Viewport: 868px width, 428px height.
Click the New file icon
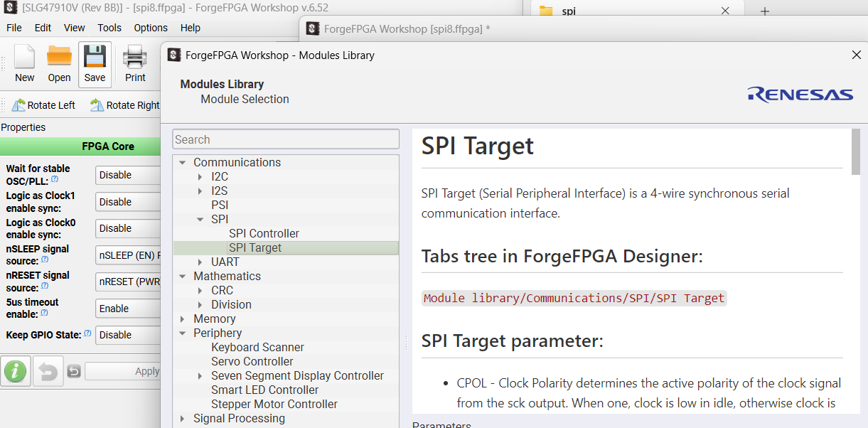(24, 63)
